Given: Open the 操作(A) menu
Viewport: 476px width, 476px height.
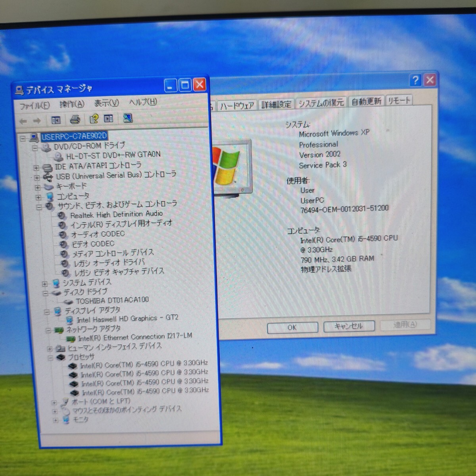Looking at the screenshot, I should pyautogui.click(x=72, y=104).
